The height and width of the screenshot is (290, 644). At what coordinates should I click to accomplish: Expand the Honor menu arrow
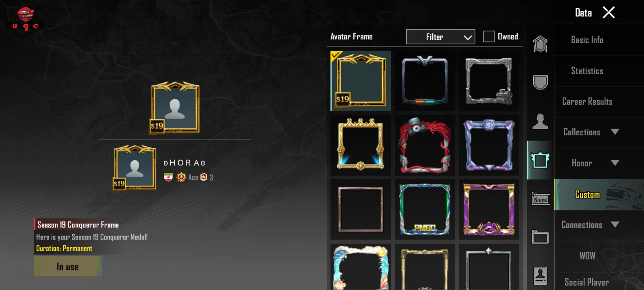pyautogui.click(x=615, y=163)
